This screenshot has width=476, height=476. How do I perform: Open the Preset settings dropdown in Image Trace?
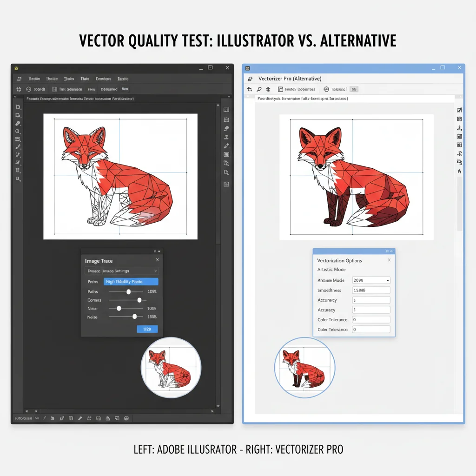click(x=121, y=271)
